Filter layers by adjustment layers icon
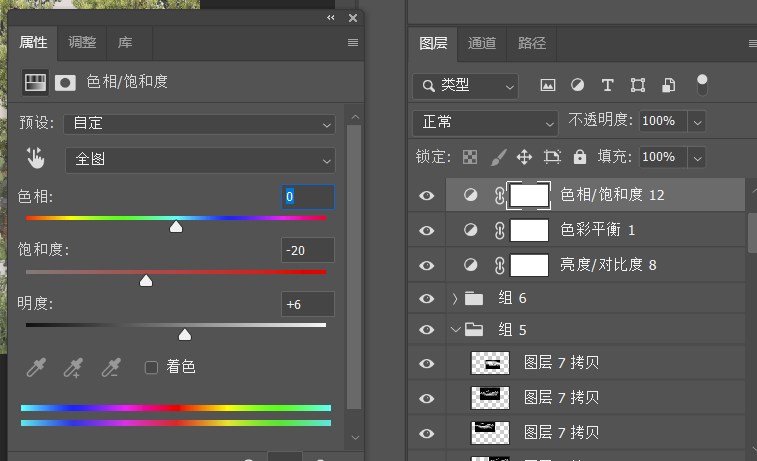Image resolution: width=757 pixels, height=461 pixels. [577, 85]
